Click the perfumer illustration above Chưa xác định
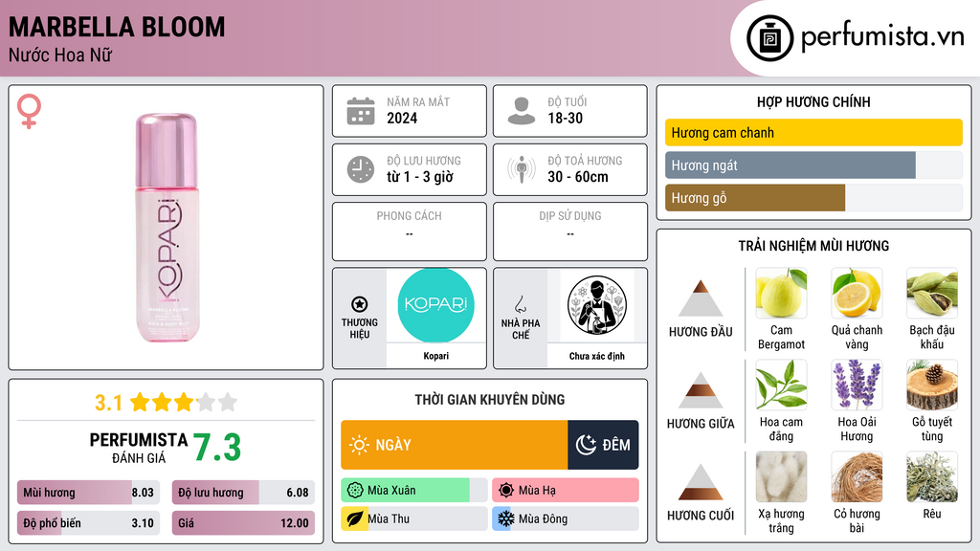The image size is (980, 551). [597, 305]
